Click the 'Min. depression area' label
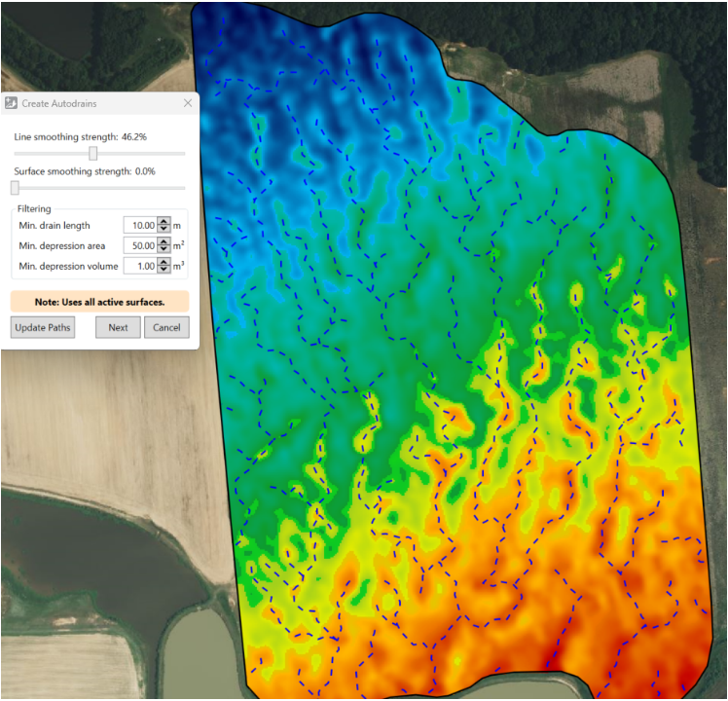Screen dimensions: 728x701 click(61, 245)
